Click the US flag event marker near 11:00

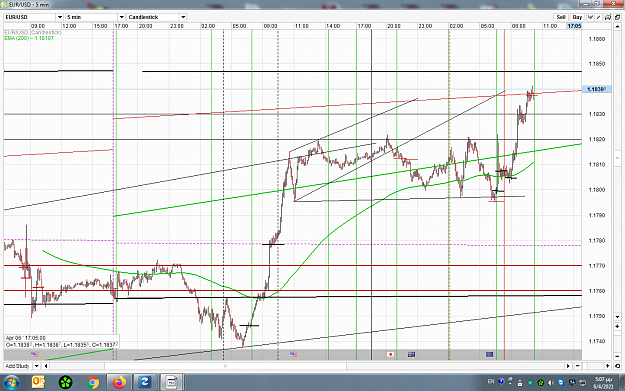[x=293, y=354]
